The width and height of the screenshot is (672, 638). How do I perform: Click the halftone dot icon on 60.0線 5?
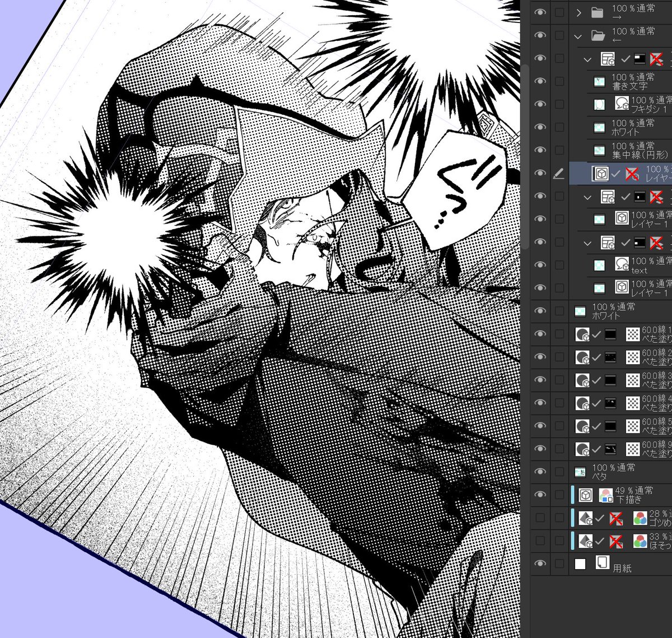(x=633, y=426)
